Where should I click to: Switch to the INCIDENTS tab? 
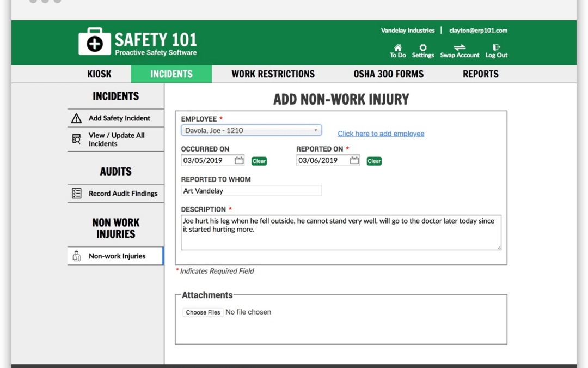click(171, 74)
